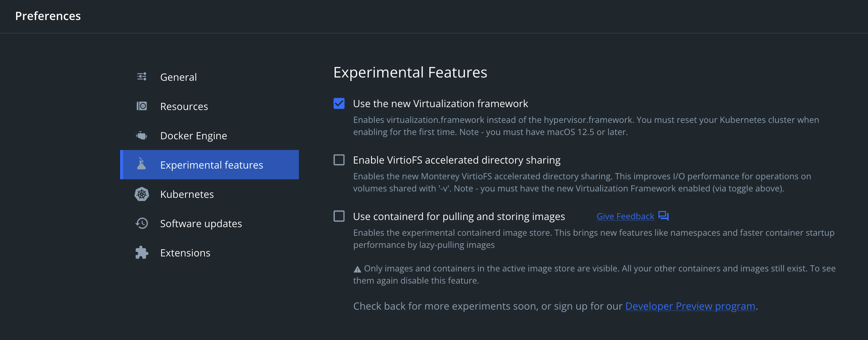The height and width of the screenshot is (340, 868).
Task: Show the Extensions settings
Action: [185, 253]
